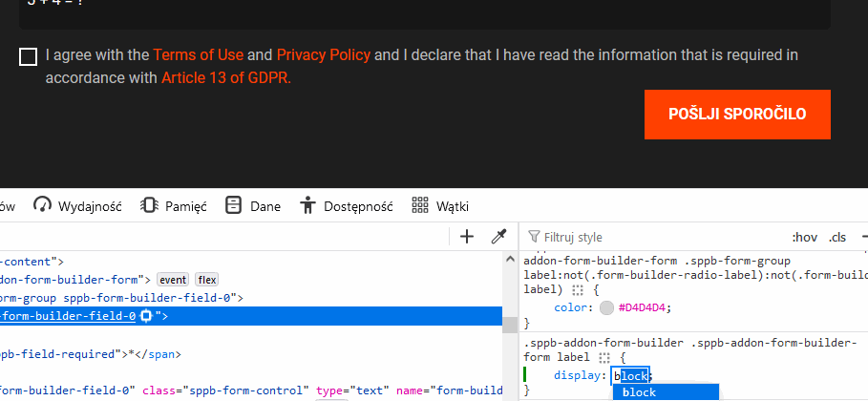Screen dimensions: 868x401
Task: Toggle the :hov pseudo-class panel
Action: [805, 237]
